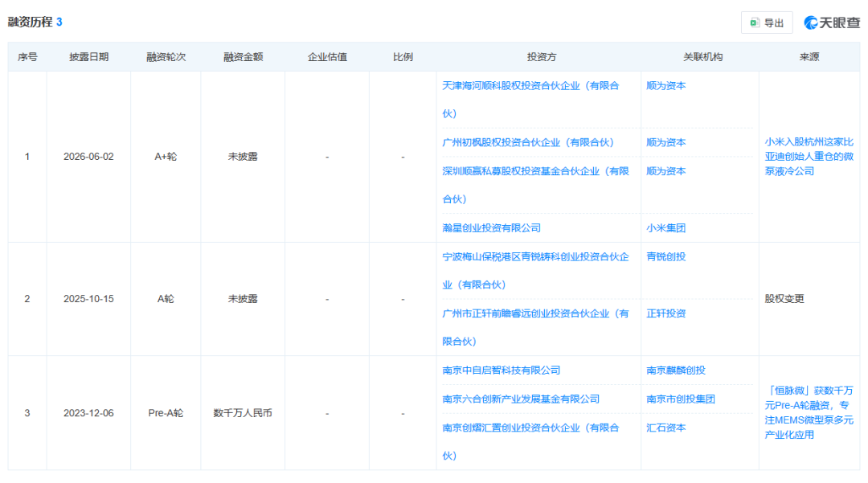The width and height of the screenshot is (868, 483).
Task: Open investor 广州市正轩前瞻睿远创业投资 link
Action: [x=535, y=328]
